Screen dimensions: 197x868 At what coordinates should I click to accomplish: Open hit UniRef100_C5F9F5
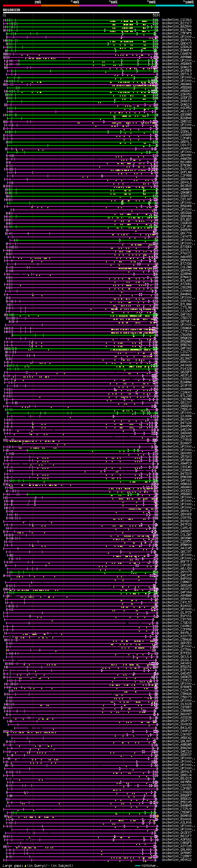[177, 33]
